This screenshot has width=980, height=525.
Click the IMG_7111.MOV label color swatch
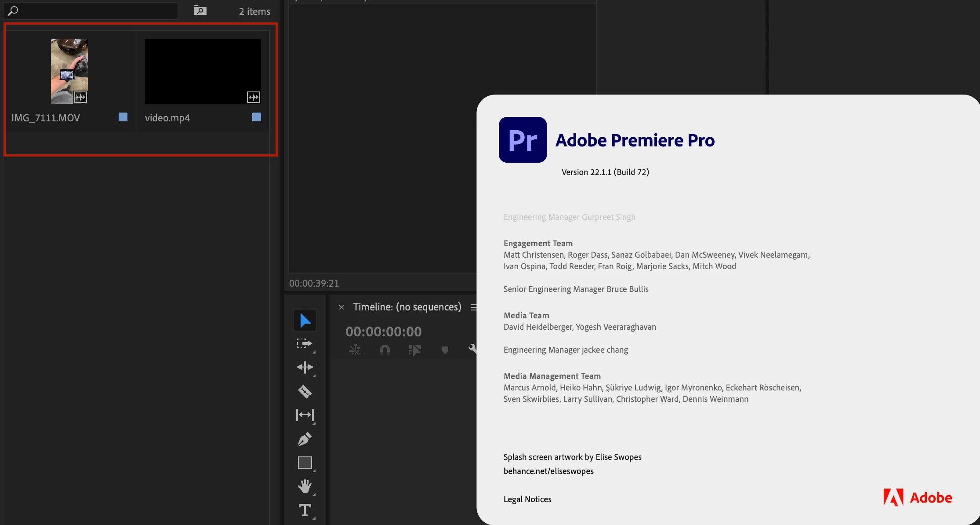pyautogui.click(x=123, y=117)
